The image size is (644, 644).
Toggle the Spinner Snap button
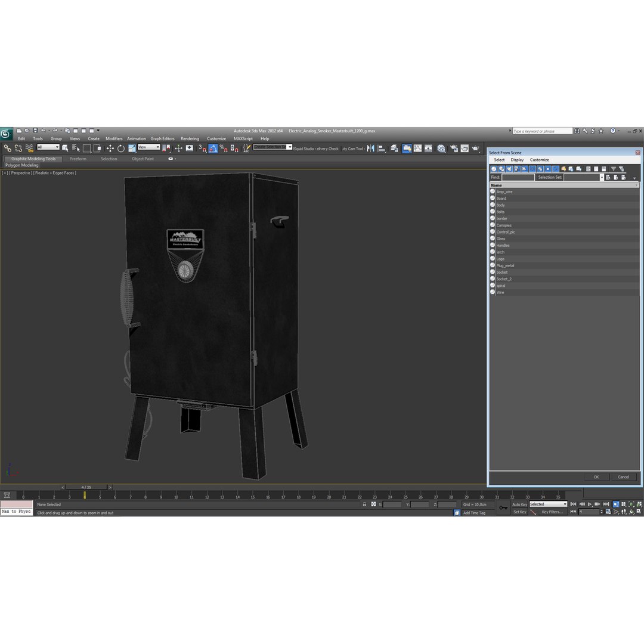point(234,148)
